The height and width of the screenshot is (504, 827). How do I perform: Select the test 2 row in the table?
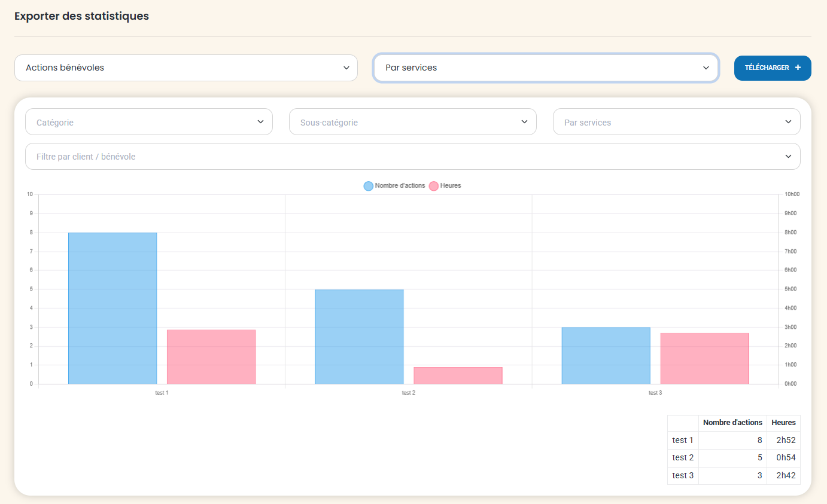click(683, 458)
